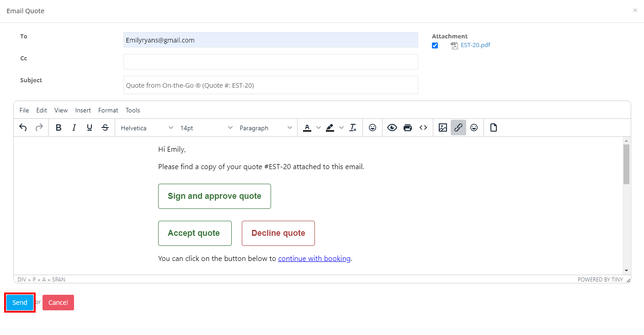
Task: Toggle underline formatting
Action: coord(90,128)
